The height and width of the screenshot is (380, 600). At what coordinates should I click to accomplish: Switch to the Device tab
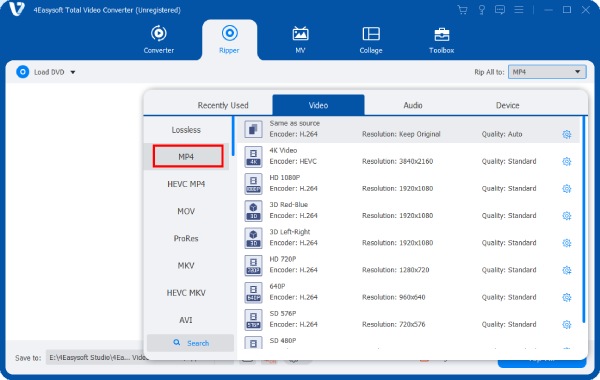pyautogui.click(x=507, y=105)
